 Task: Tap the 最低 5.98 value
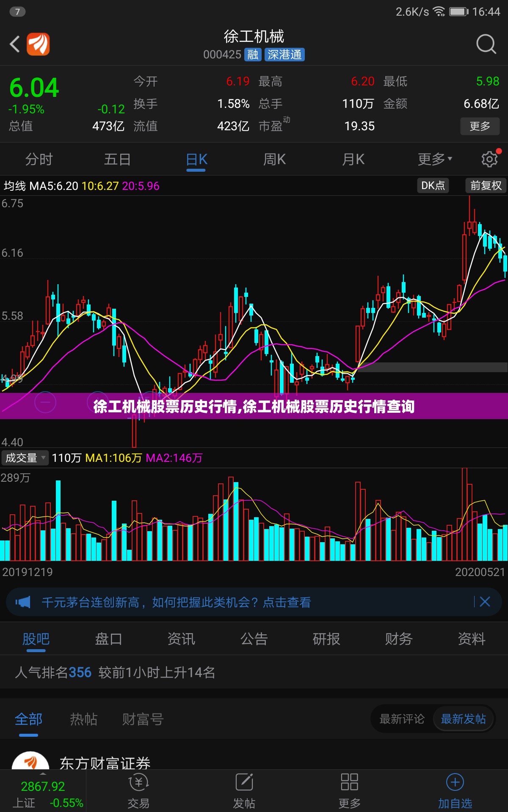pyautogui.click(x=488, y=81)
